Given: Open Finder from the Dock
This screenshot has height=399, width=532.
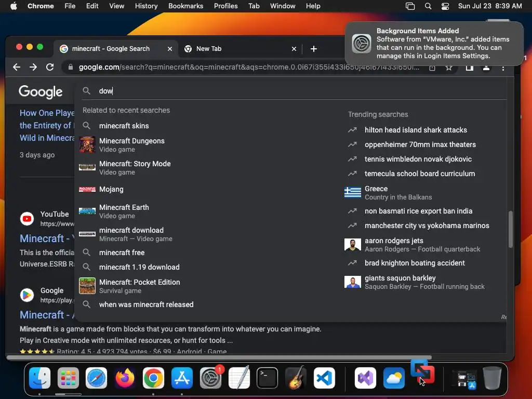Looking at the screenshot, I should coord(39,378).
